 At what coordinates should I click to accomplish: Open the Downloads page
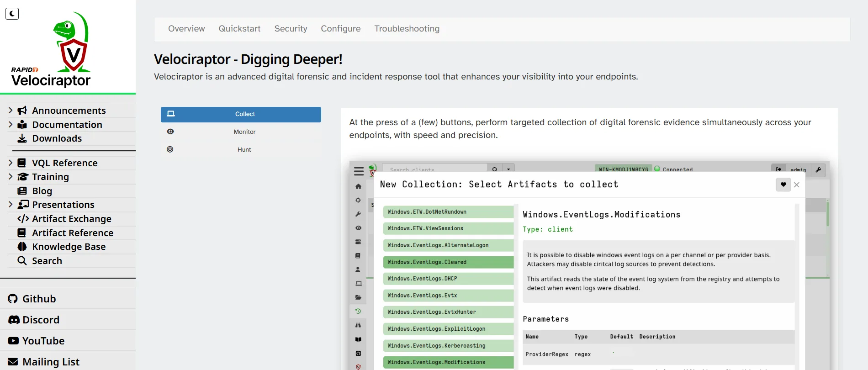57,138
